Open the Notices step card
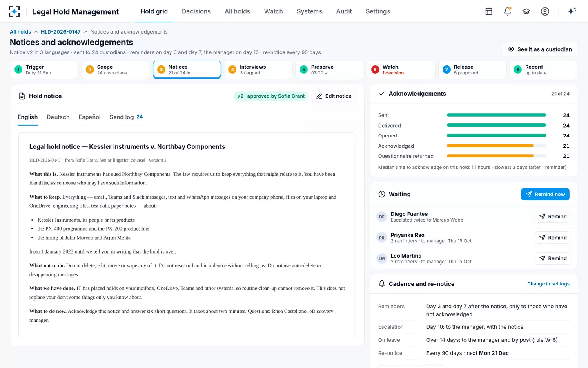588x368 pixels. tap(187, 70)
